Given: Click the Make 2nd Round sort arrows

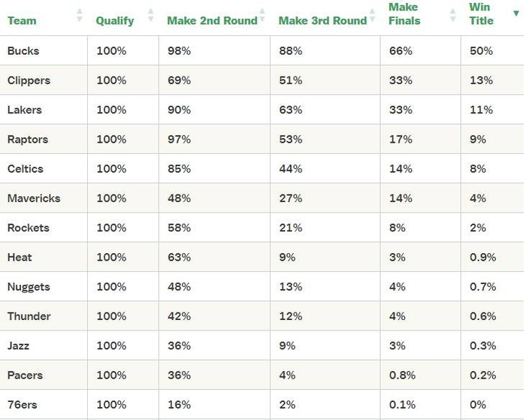Looking at the screenshot, I should point(263,14).
